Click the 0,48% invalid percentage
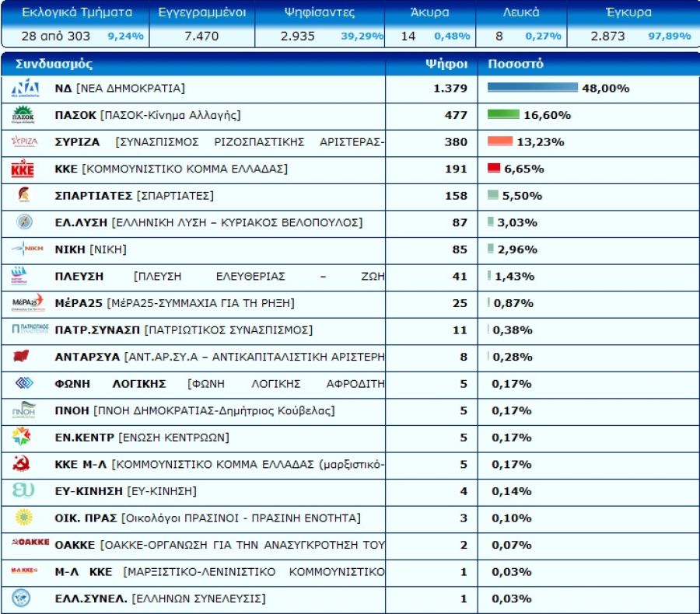Image resolution: width=700 pixels, height=614 pixels. [x=452, y=37]
